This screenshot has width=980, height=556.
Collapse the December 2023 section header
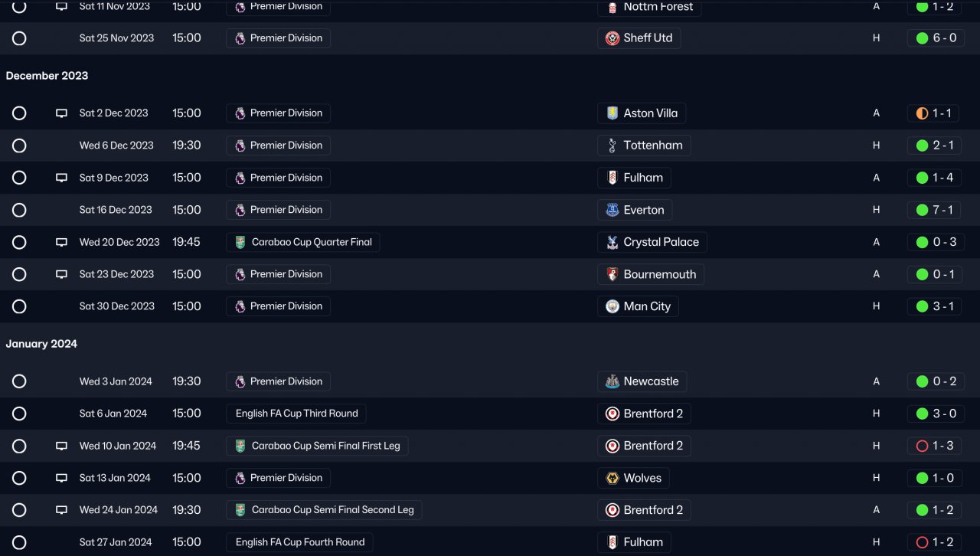coord(47,76)
